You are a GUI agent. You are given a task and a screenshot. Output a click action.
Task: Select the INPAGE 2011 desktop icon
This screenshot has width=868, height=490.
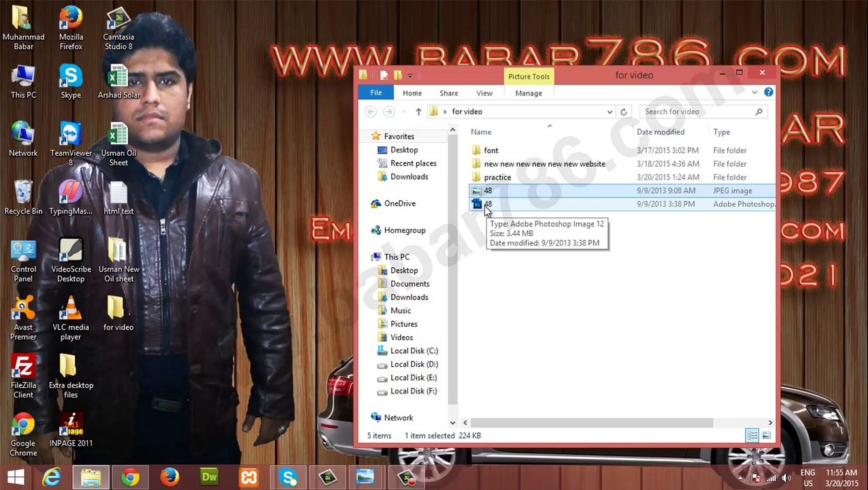pos(71,430)
